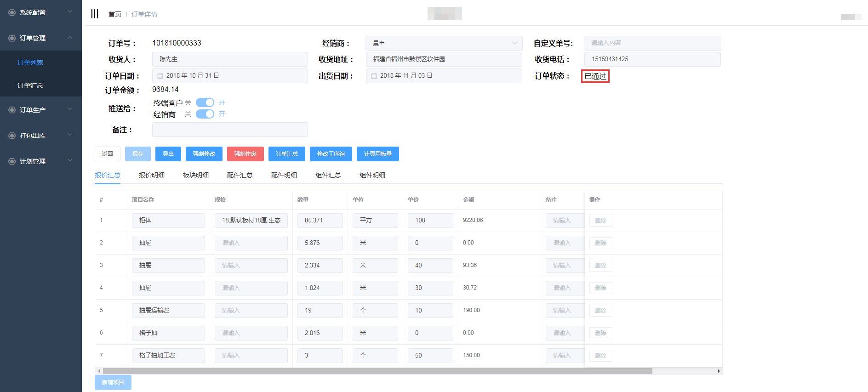Open the 配件汇总 tab
Screen dimensions: 868x392
pos(240,175)
